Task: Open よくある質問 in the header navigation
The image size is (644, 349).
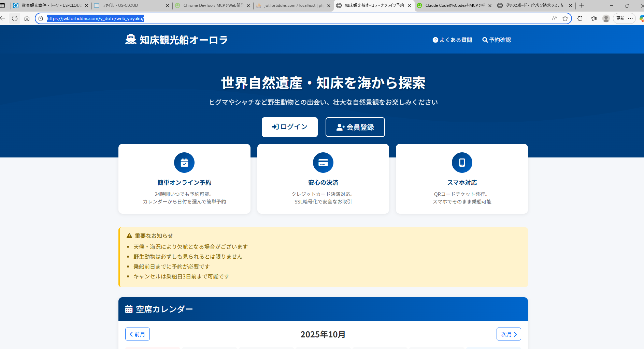Action: point(452,40)
